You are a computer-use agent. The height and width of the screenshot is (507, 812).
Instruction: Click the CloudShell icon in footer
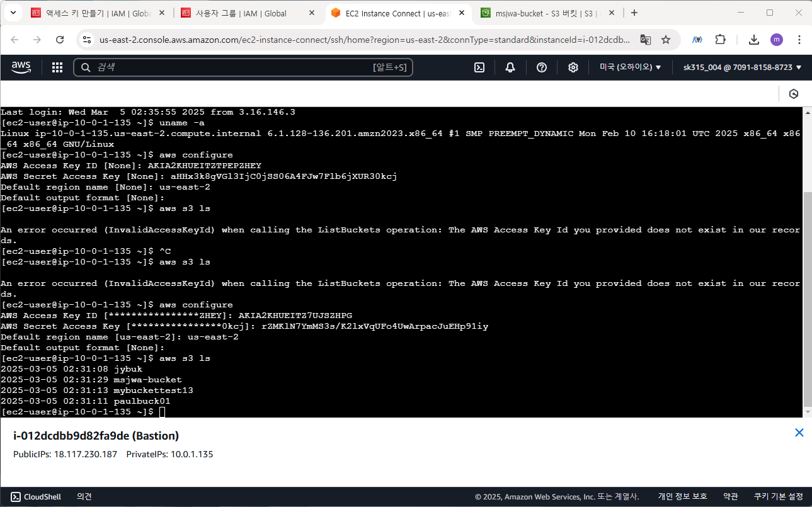coord(16,497)
